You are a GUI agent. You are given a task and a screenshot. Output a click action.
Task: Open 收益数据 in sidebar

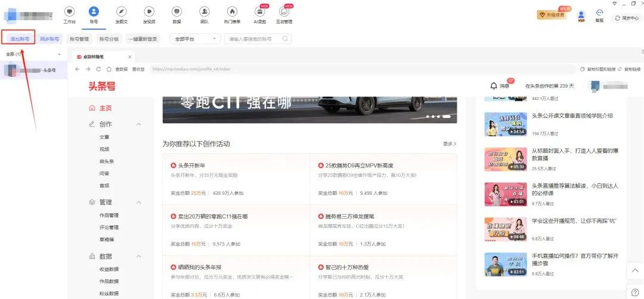[109, 269]
